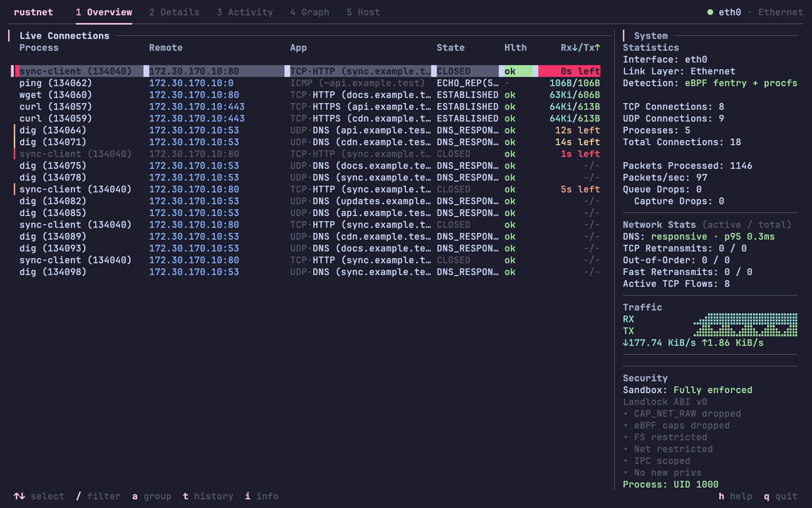This screenshot has height=508, width=812.
Task: Open the Host tab
Action: click(x=363, y=12)
